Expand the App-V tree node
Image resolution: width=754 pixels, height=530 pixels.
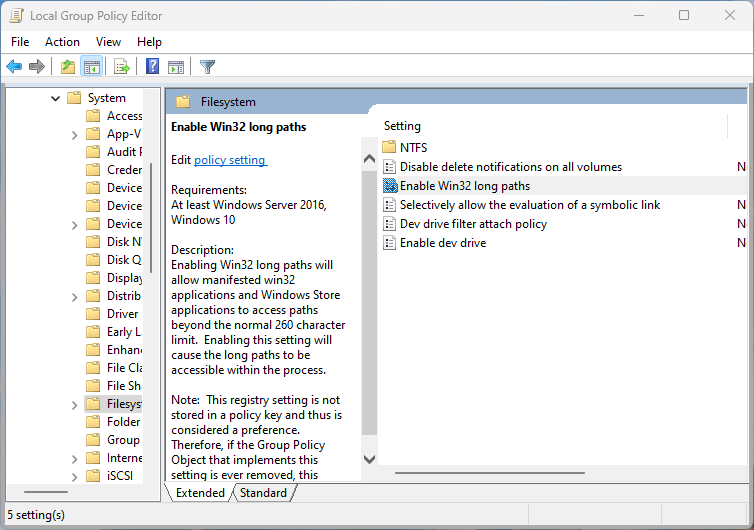(x=75, y=134)
